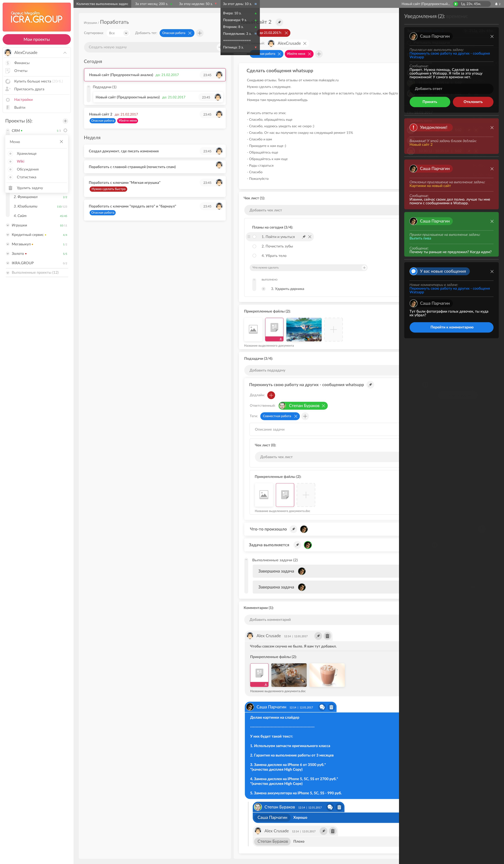Click edit pencil beside Что-то произошло

pyautogui.click(x=293, y=529)
